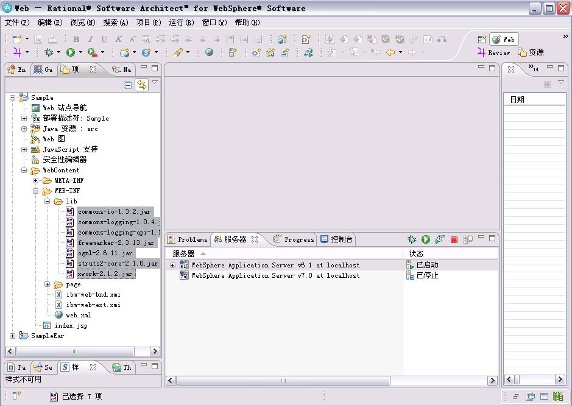Click the profile-mode icon in Servers view
The width and height of the screenshot is (572, 406).
(x=440, y=239)
